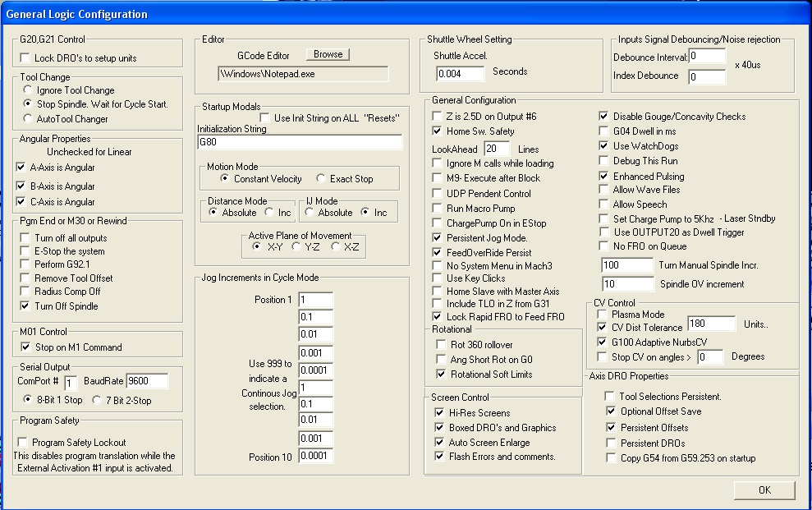Viewport: 812px width, 510px height.
Task: Toggle Home Sw. Safety checkbox
Action: point(438,131)
